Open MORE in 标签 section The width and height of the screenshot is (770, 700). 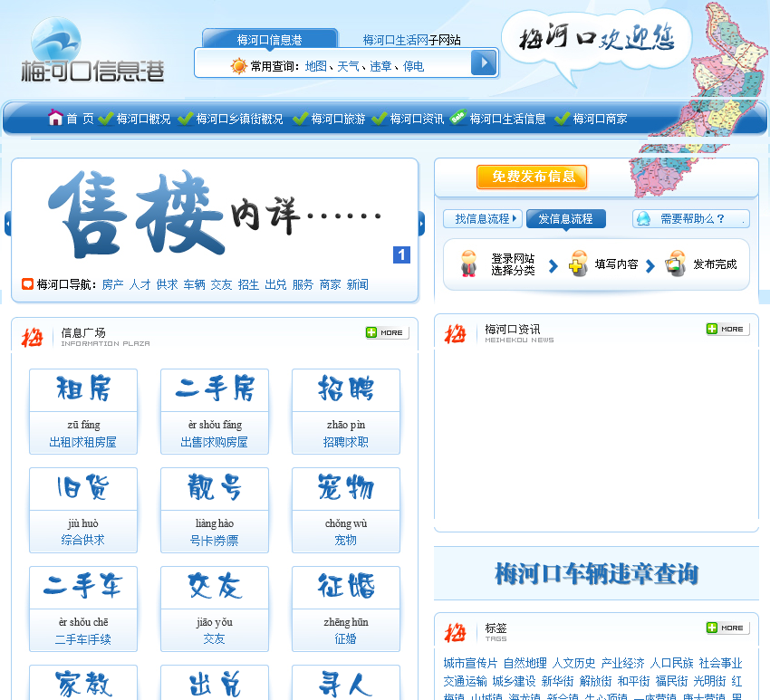pyautogui.click(x=727, y=628)
